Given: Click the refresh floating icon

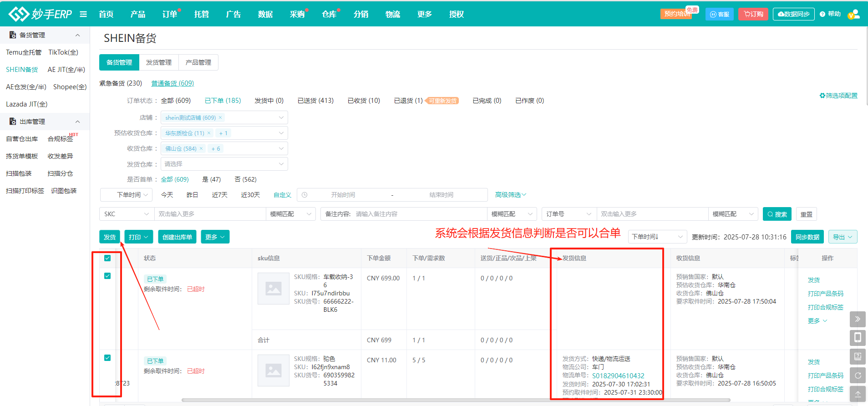Looking at the screenshot, I should pyautogui.click(x=858, y=376).
